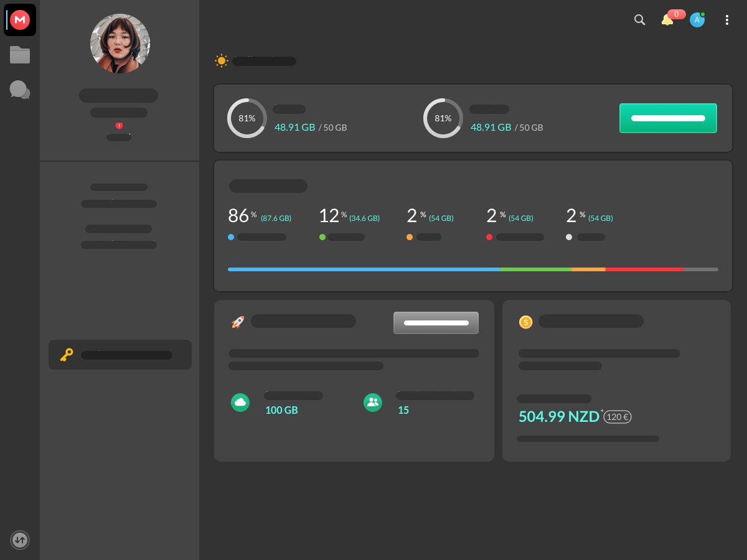Viewport: 747px width, 560px height.
Task: Open the search tool
Action: pyautogui.click(x=640, y=20)
